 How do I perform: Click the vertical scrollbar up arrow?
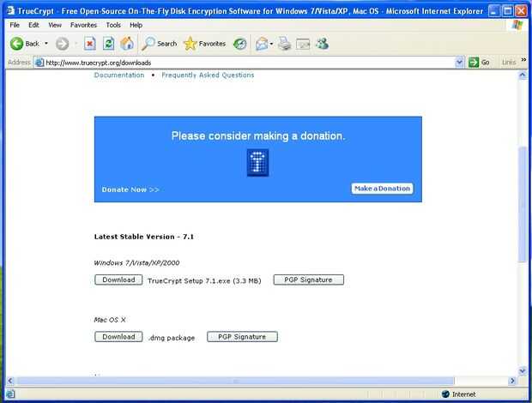point(523,75)
